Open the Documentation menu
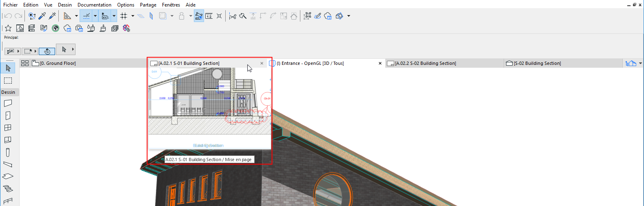 pyautogui.click(x=94, y=5)
